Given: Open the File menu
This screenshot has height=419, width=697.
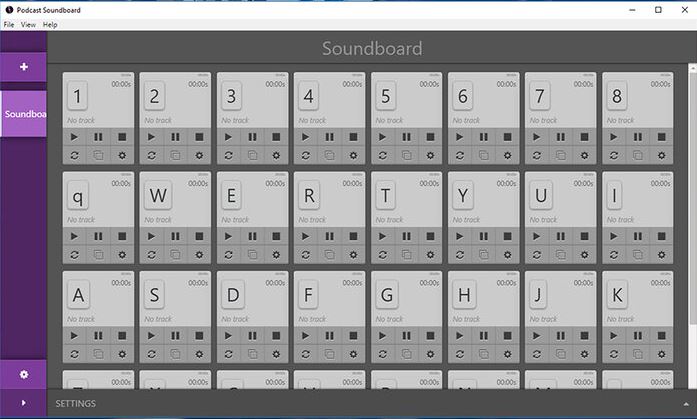Looking at the screenshot, I should tap(9, 25).
